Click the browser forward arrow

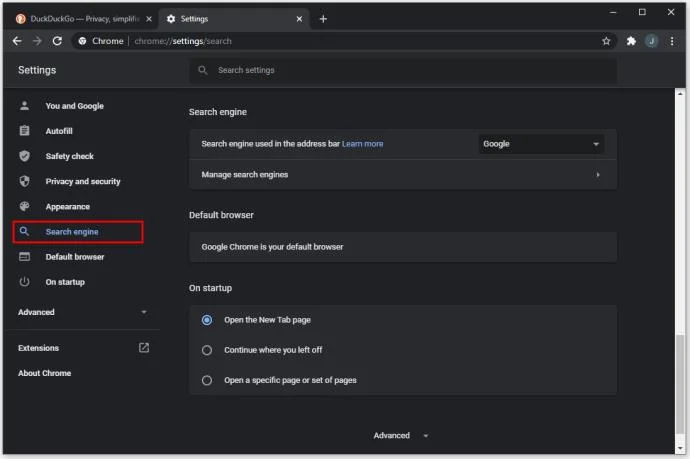point(37,41)
